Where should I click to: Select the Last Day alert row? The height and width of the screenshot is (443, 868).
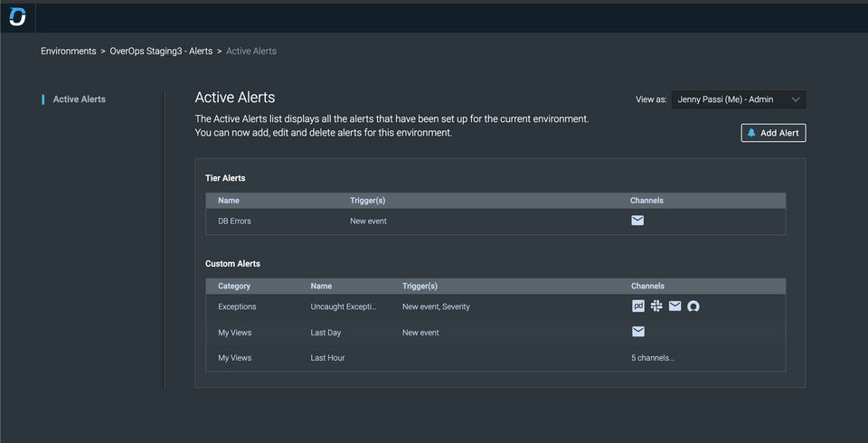[325, 333]
